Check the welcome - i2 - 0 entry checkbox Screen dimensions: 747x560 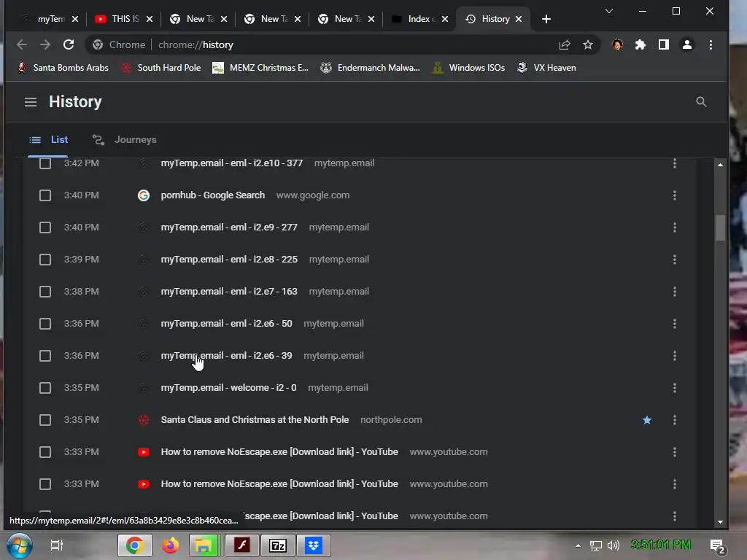coord(45,388)
